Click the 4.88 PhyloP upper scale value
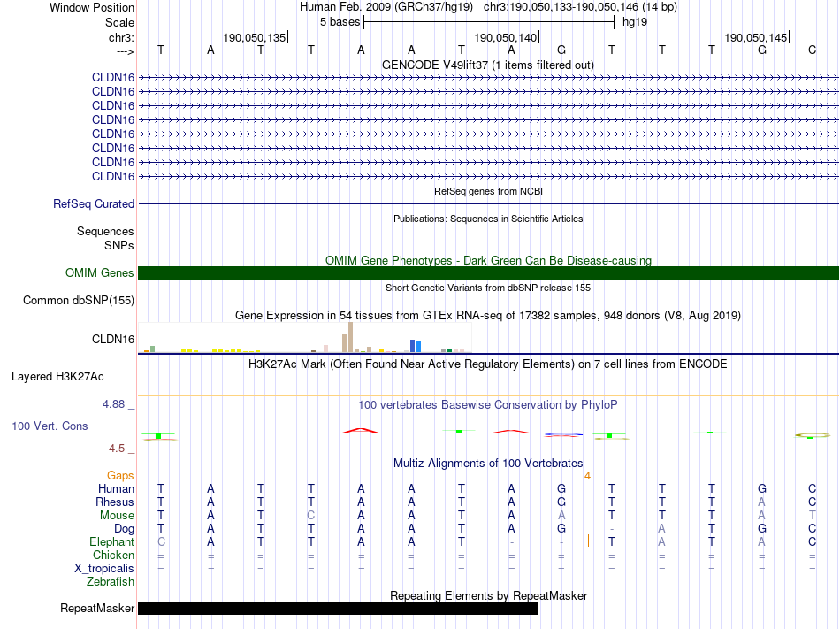Image resolution: width=840 pixels, height=629 pixels. (113, 404)
